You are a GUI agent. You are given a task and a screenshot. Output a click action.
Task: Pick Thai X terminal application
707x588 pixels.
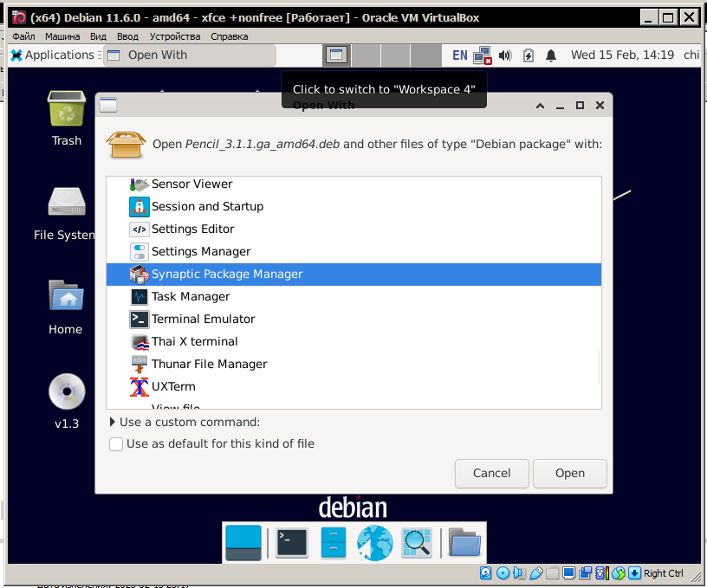tap(354, 342)
